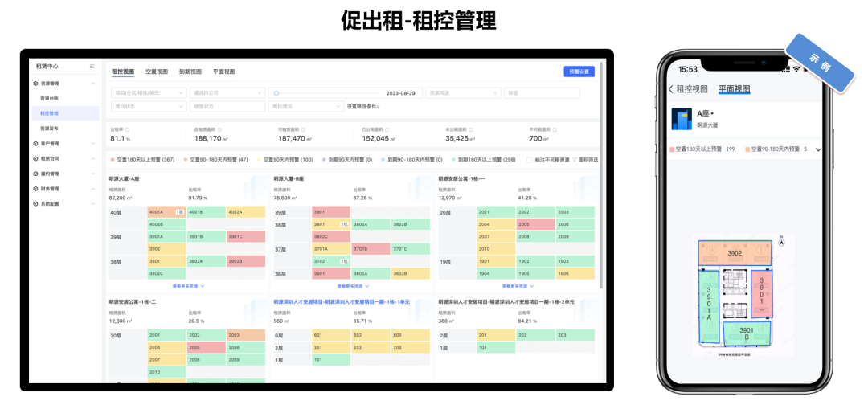Tap the A座 building thumbnail icon on the phone
This screenshot has height=409, width=868.
coord(681,119)
